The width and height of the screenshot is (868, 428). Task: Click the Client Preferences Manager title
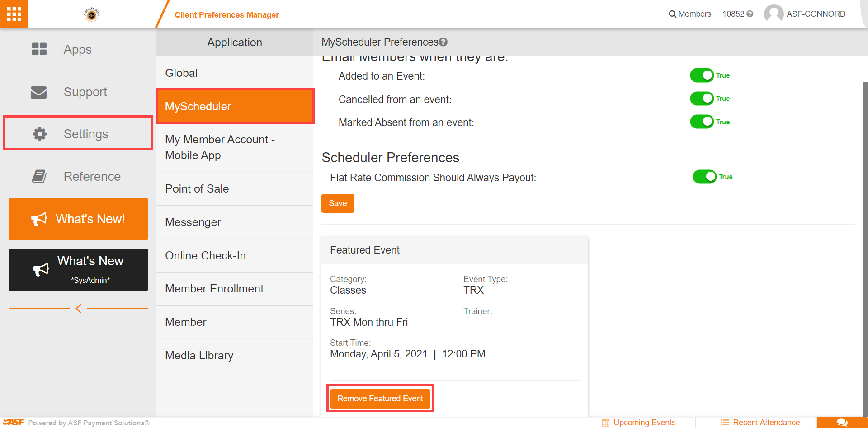(226, 15)
